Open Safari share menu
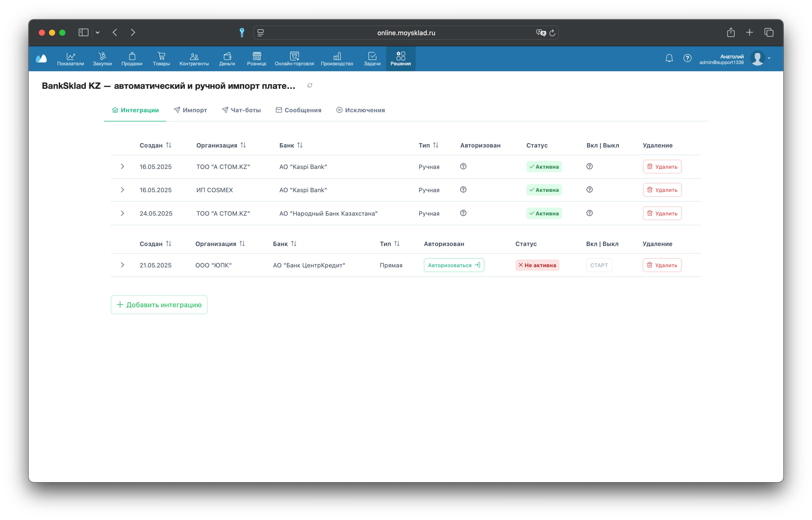Screen dimensions: 812x520 pyautogui.click(x=731, y=32)
